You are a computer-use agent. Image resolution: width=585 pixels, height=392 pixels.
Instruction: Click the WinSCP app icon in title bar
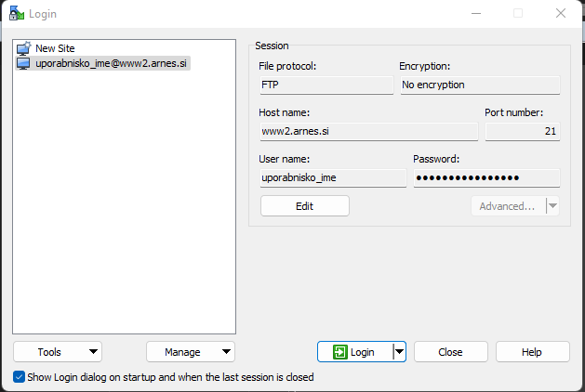[17, 13]
